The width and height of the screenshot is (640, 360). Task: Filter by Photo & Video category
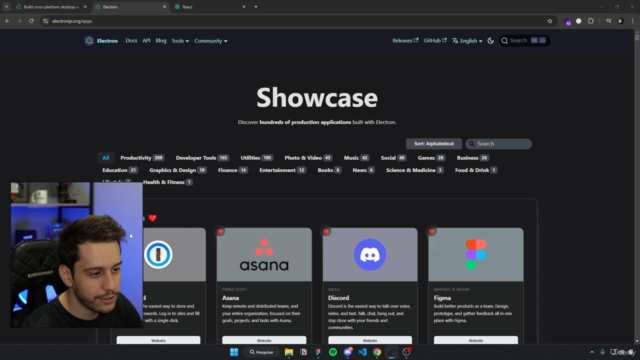point(308,158)
